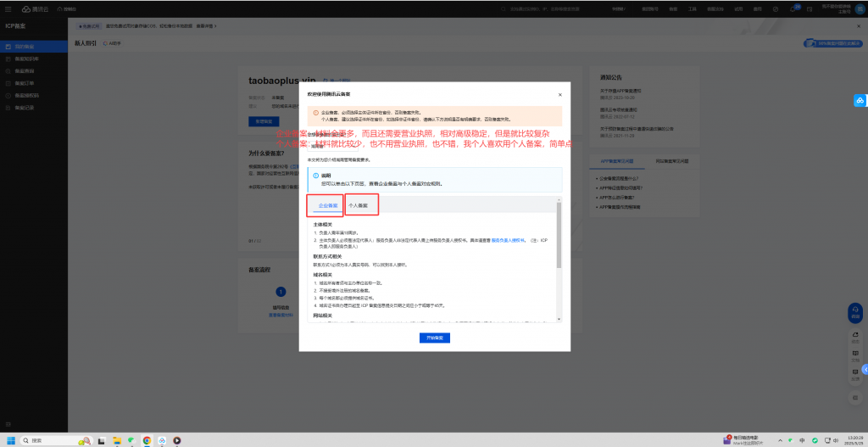Click the dialog content scrollbar
This screenshot has height=447, width=868.
pyautogui.click(x=559, y=236)
